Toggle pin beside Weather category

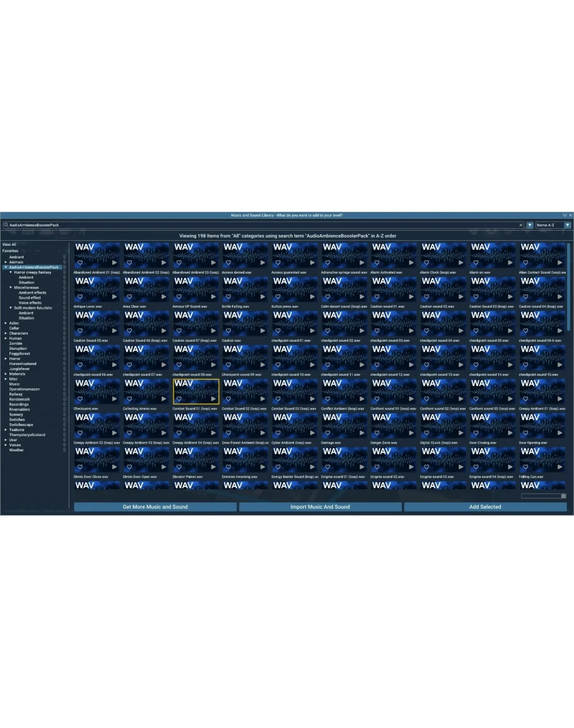[x=64, y=450]
